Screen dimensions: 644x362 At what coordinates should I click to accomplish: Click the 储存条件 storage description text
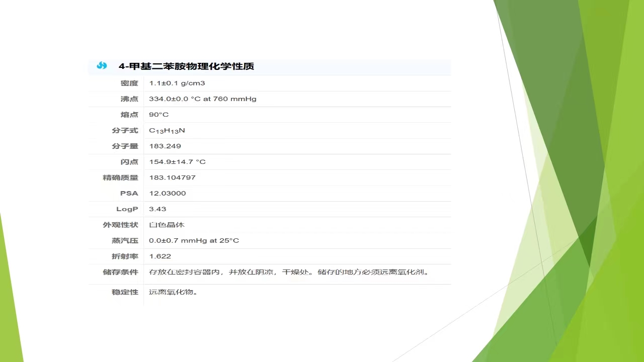pyautogui.click(x=289, y=272)
